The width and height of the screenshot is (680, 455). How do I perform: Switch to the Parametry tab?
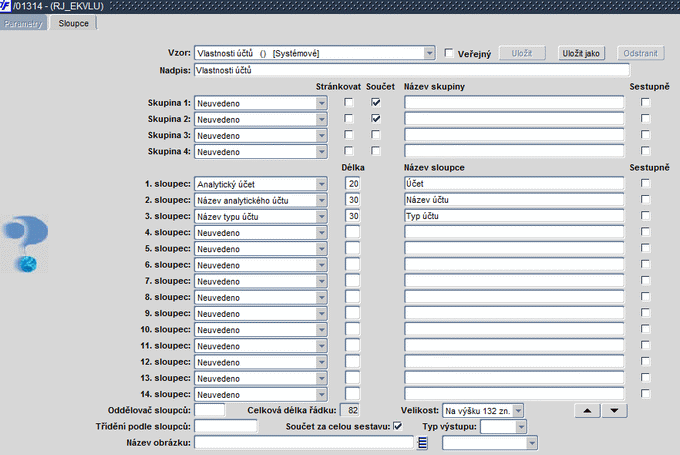[x=23, y=23]
